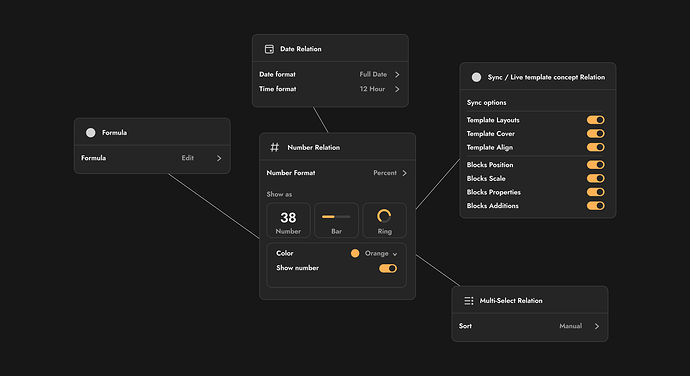Screen dimensions: 690x376
Task: Click the Sync options heading
Action: (486, 103)
